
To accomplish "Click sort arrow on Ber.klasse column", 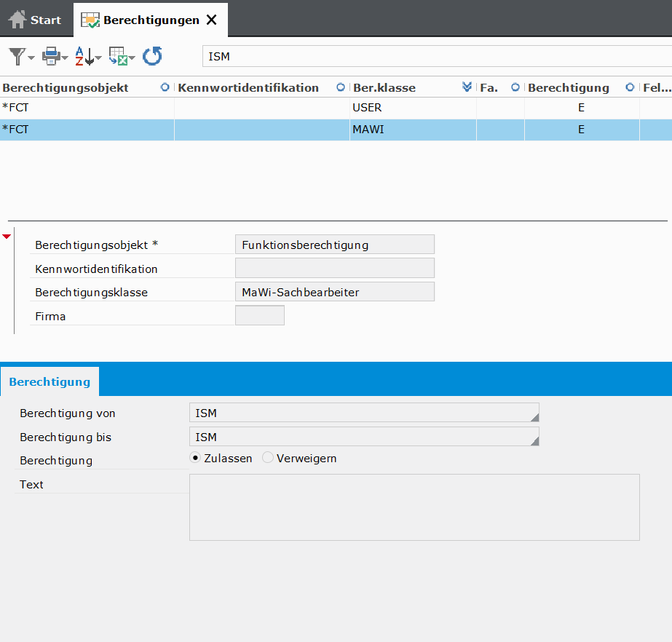I will (467, 87).
